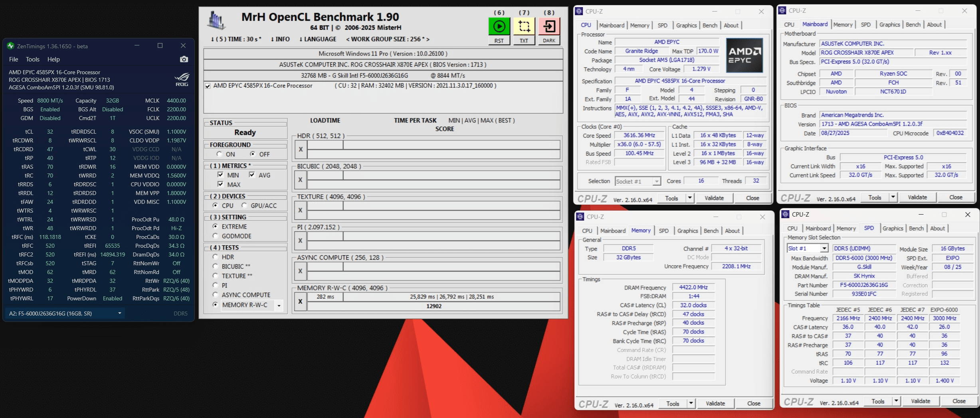Click the Speed value 8800 MT/s in ZenTimings
Viewport: 980px width, 418px height.
pos(50,101)
